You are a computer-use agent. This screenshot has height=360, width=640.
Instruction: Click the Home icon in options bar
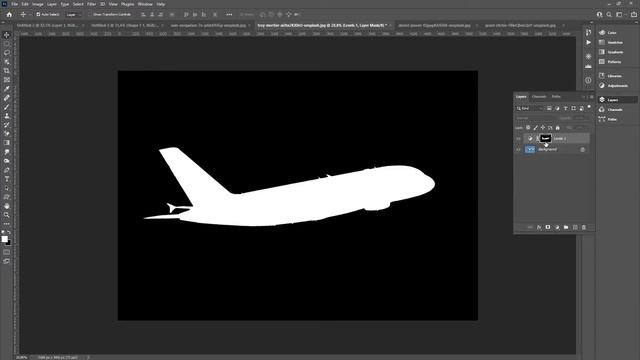pos(9,14)
